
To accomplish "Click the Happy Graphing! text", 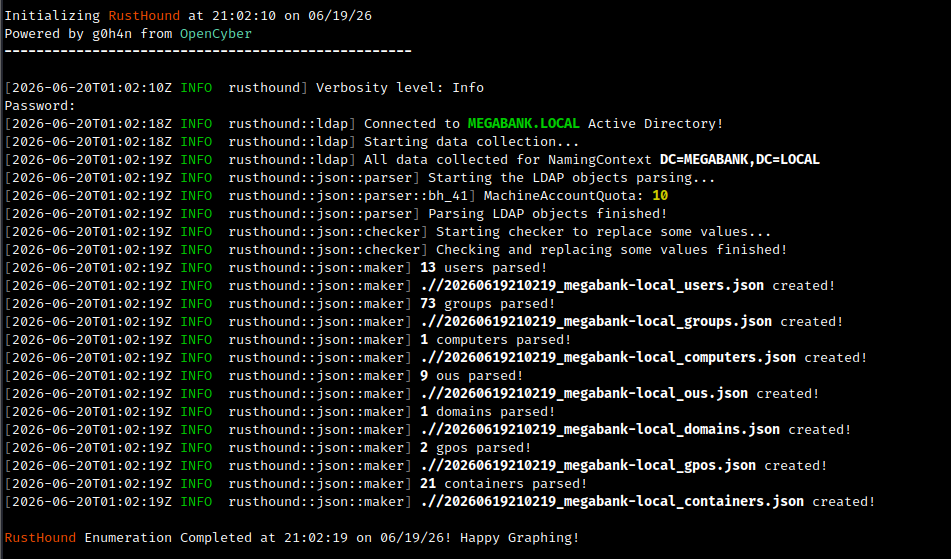I will point(519,538).
